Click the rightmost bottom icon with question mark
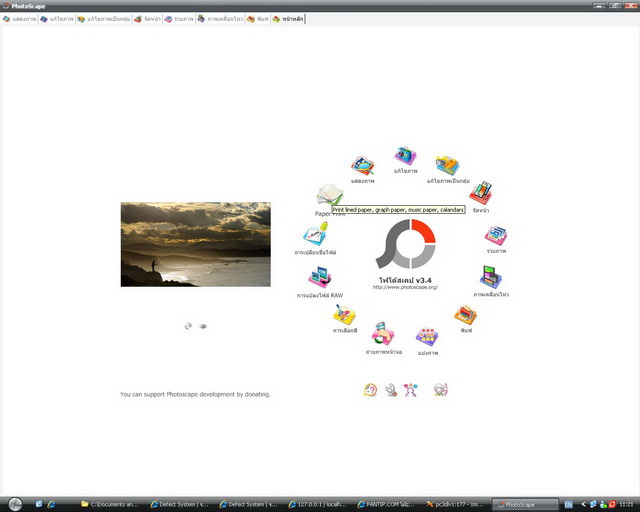 pos(440,390)
